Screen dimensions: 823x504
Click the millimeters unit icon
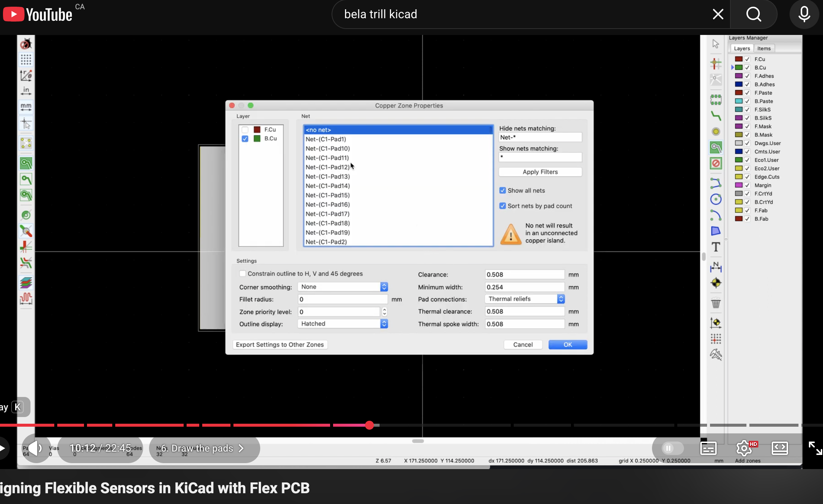(26, 107)
